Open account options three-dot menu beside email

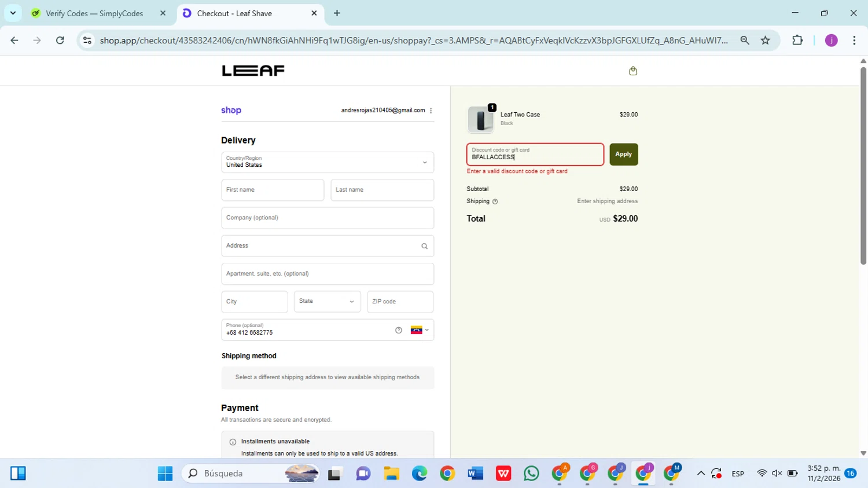click(431, 111)
